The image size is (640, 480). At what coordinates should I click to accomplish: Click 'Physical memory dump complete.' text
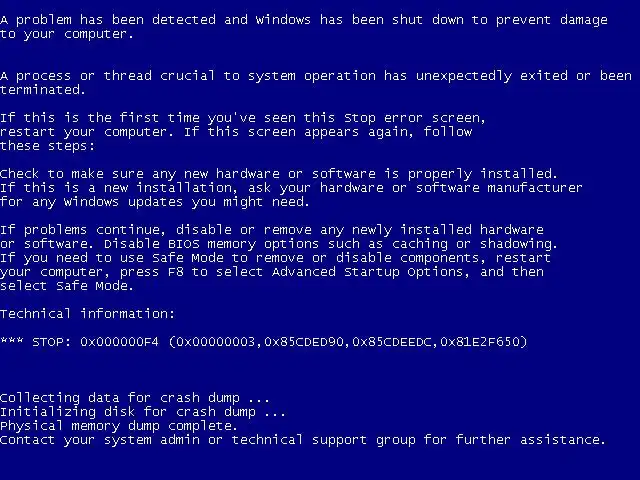click(119, 426)
